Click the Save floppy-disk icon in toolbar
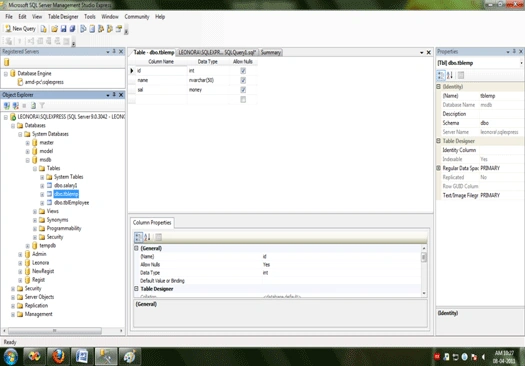Viewport: 525px width, 366px height. pos(63,29)
